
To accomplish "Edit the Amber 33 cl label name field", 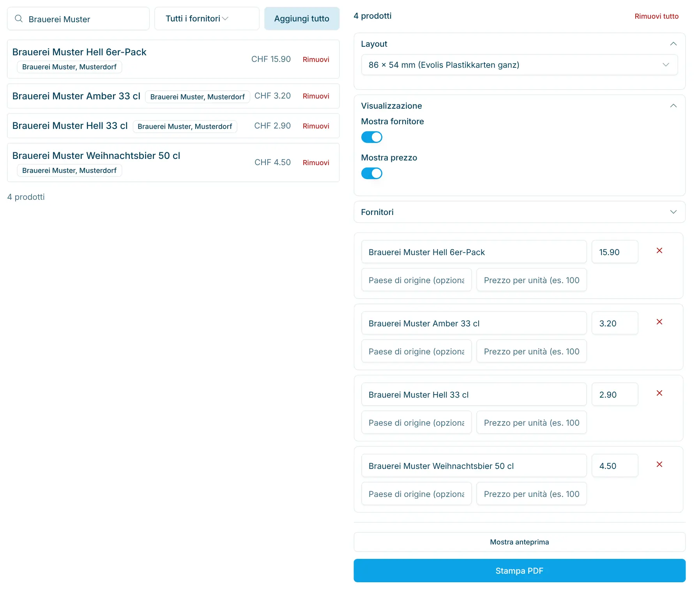I will [x=474, y=323].
